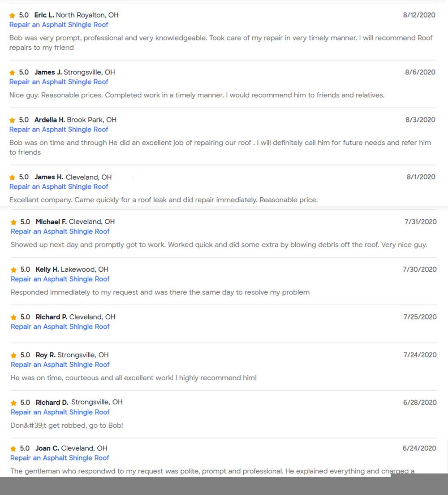Click the 7/31/2020 review date
Screen dimensions: 448x495
tap(420, 221)
